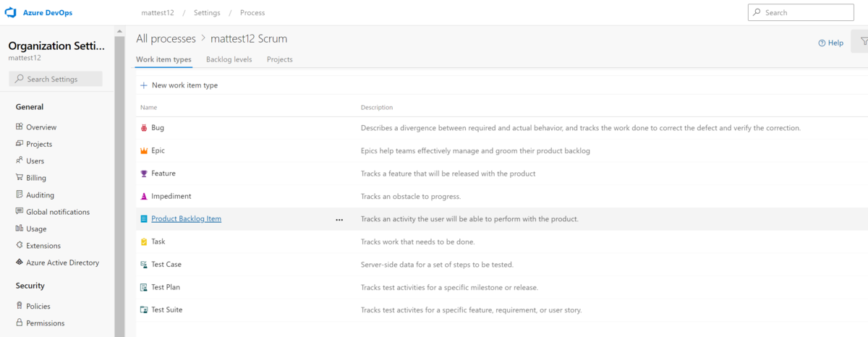Click the Test Plan icon
The width and height of the screenshot is (868, 337).
(x=144, y=287)
